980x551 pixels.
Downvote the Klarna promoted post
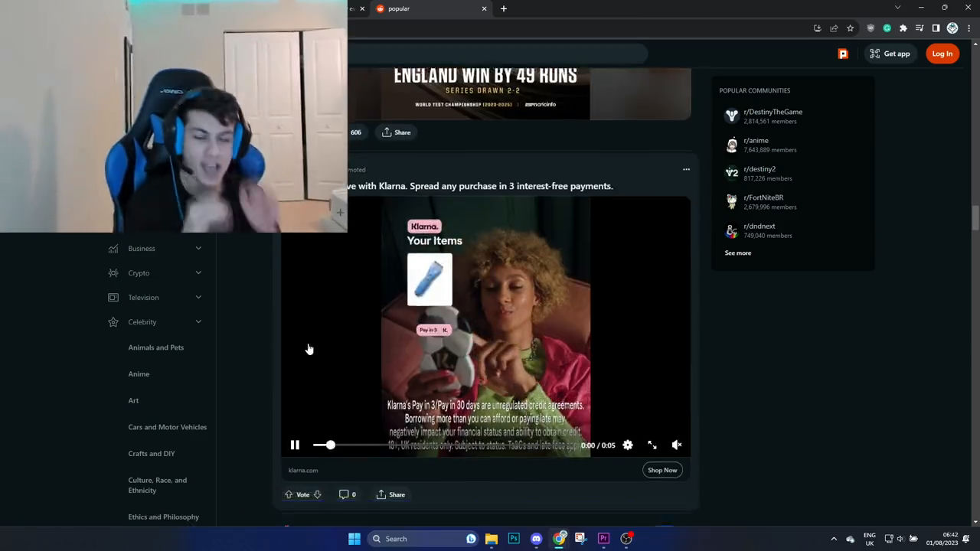(x=317, y=494)
